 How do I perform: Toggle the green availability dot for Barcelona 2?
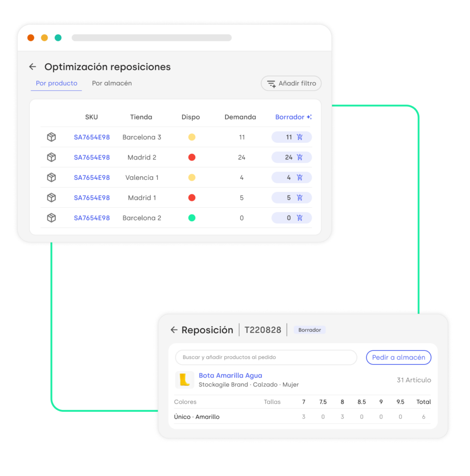[192, 218]
